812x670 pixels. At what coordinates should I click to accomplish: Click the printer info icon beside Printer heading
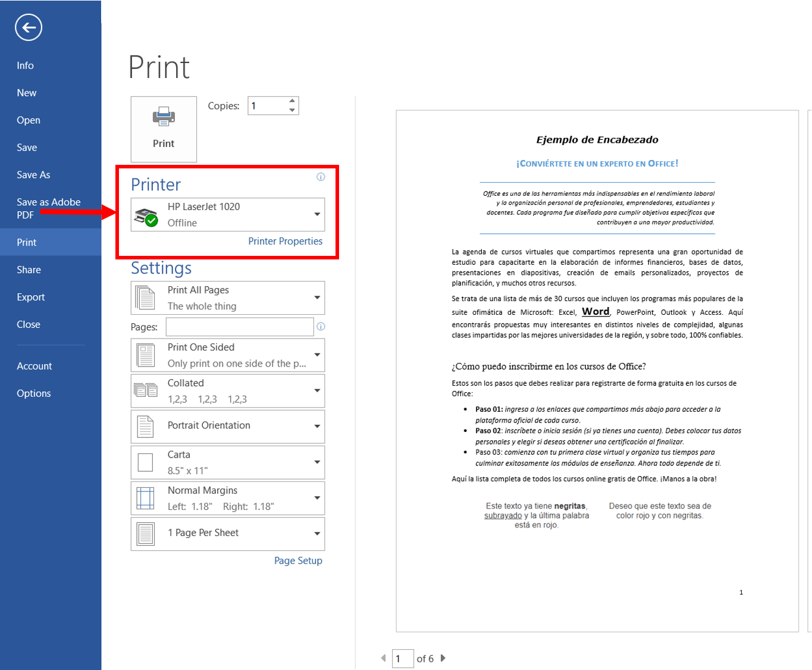tap(321, 177)
